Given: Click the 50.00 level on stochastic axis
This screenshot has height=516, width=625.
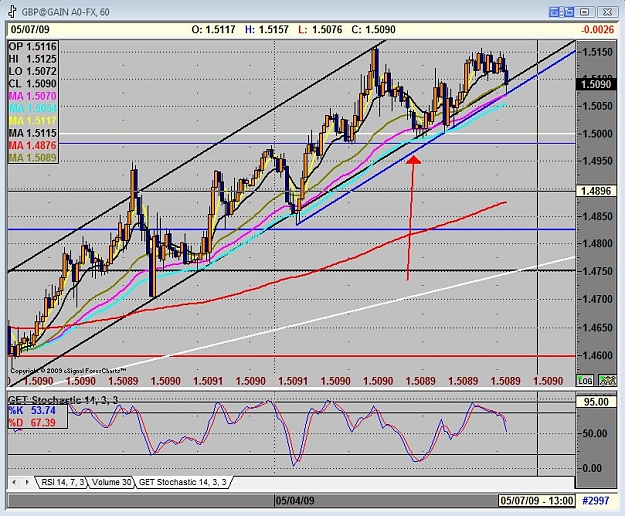Looking at the screenshot, I should click(594, 433).
